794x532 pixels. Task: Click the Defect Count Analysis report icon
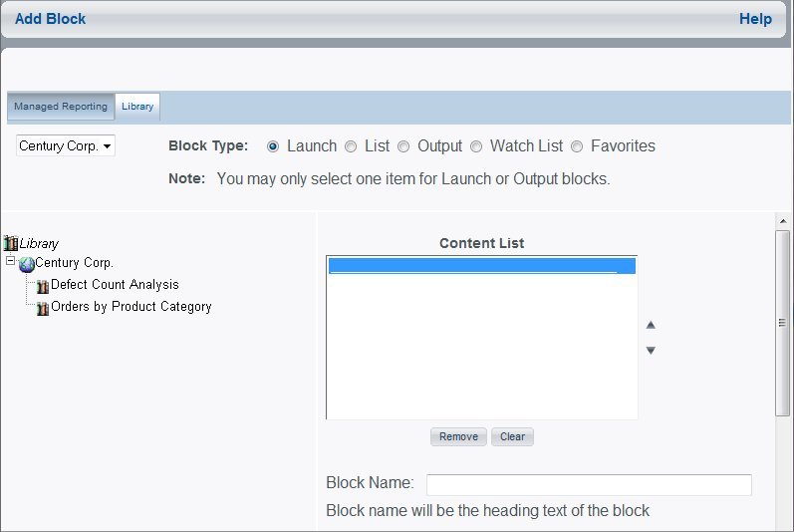[43, 287]
